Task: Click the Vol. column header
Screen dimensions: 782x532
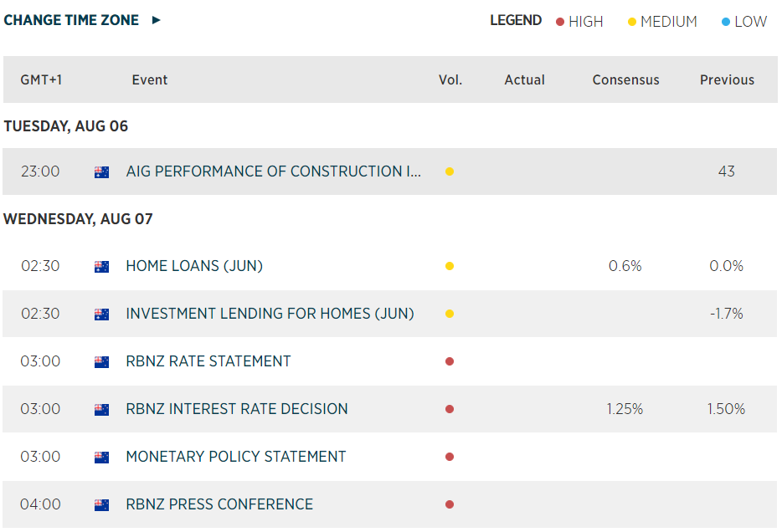Action: (x=450, y=80)
